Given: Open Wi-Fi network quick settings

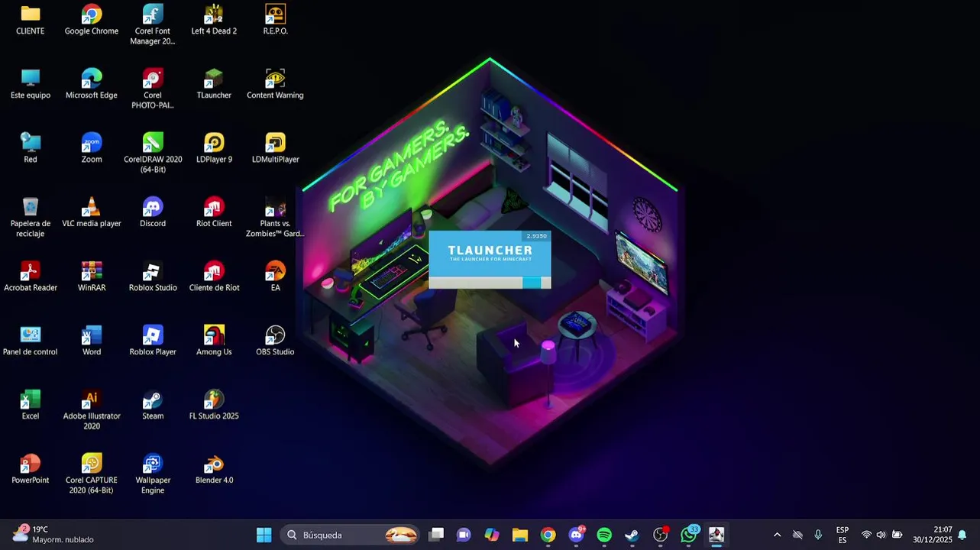Looking at the screenshot, I should point(866,535).
